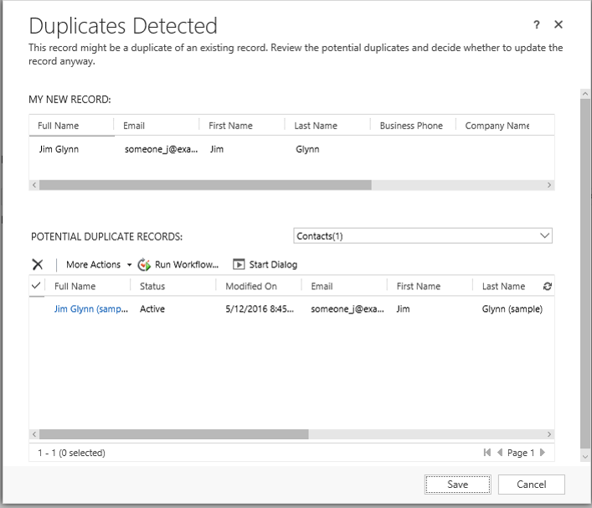Click right arrow of duplicates grid scrollbar
This screenshot has height=508, width=592.
tap(549, 434)
